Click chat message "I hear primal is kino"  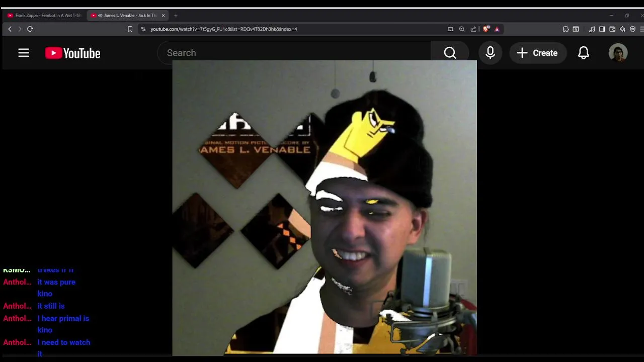coord(63,324)
